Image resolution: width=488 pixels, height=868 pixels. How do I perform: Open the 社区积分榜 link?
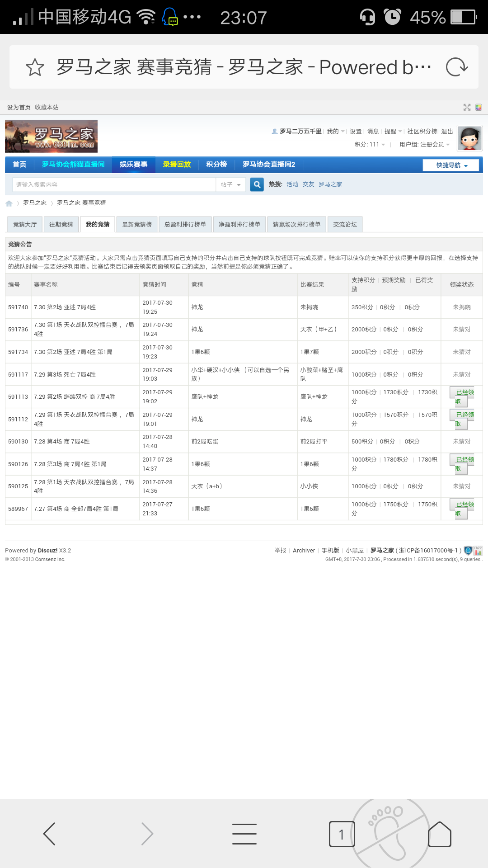tap(422, 131)
